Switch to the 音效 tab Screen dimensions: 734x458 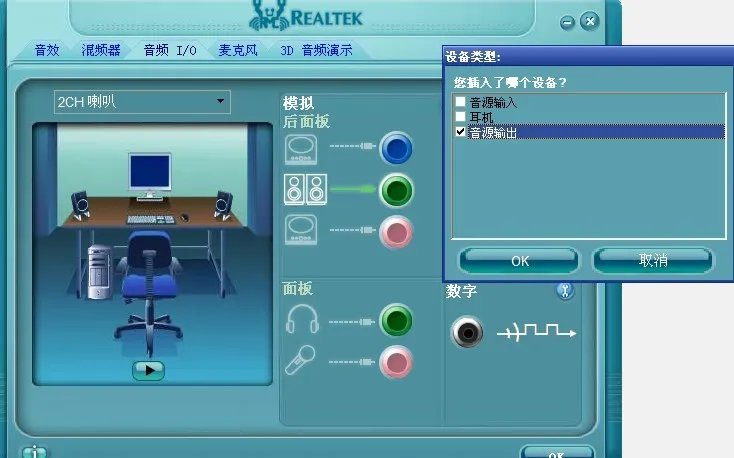47,50
